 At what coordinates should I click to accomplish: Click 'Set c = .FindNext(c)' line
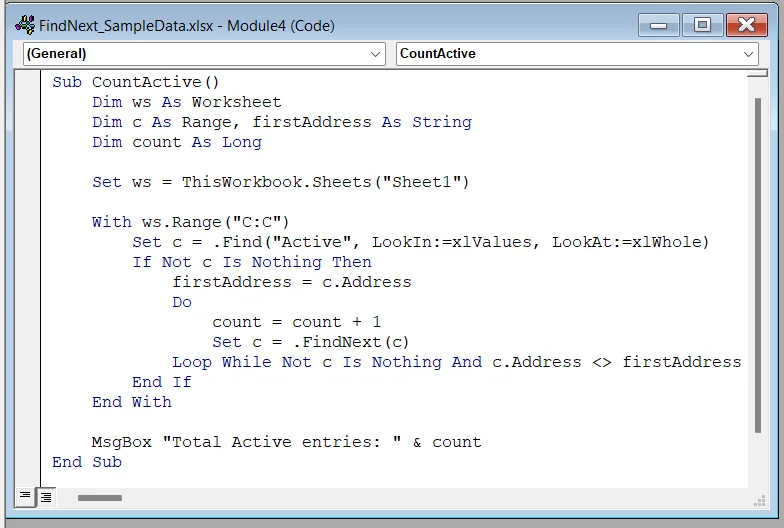(310, 342)
